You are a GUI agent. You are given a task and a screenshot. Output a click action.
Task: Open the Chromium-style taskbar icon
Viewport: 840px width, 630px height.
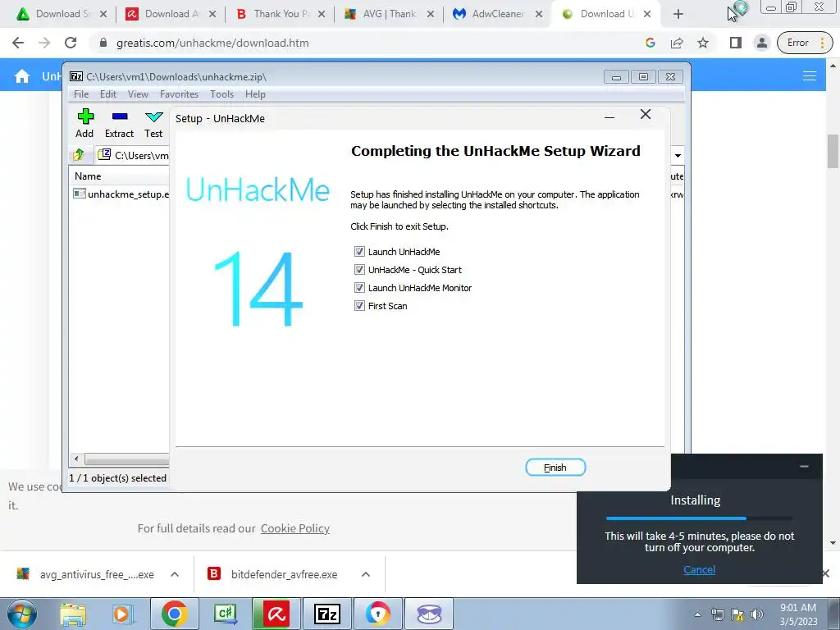[x=378, y=614]
